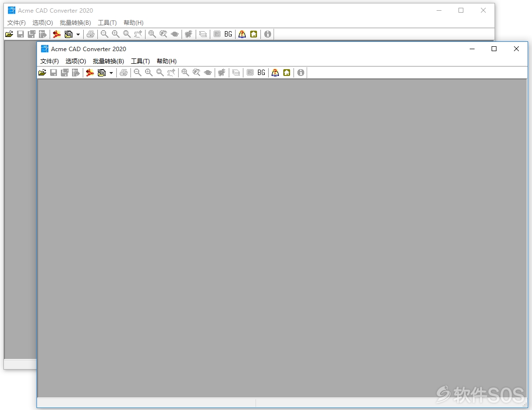Click the zoom previous icon in front window

pos(197,73)
